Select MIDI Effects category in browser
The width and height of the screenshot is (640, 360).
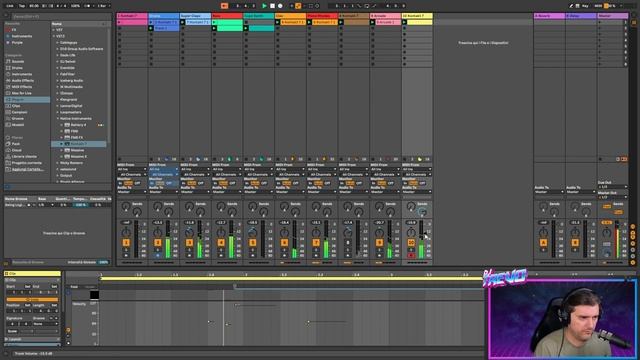tap(22, 87)
